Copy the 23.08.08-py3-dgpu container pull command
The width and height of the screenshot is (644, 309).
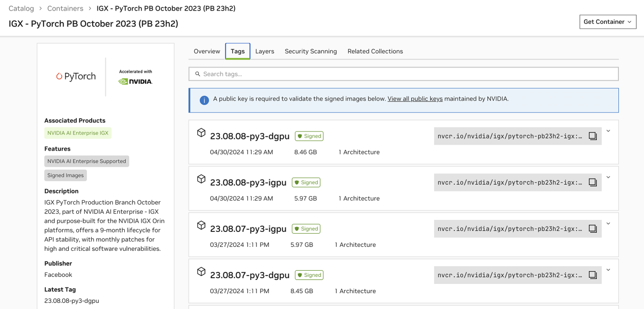(x=593, y=136)
